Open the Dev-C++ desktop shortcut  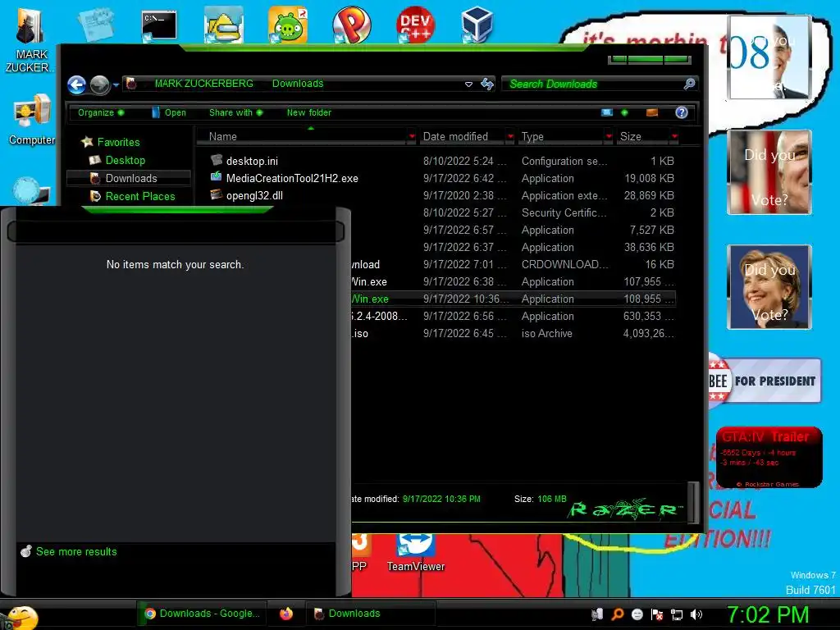coord(415,25)
